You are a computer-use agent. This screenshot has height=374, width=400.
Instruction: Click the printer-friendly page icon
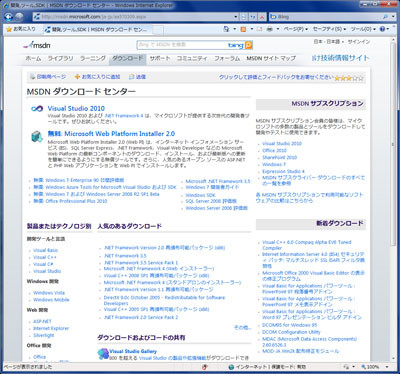(33, 77)
